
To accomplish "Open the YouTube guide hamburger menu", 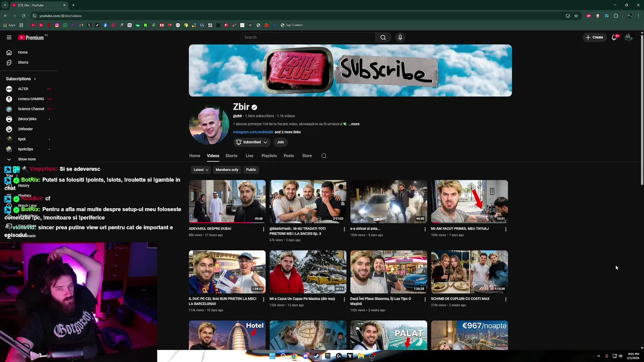I will tap(9, 37).
